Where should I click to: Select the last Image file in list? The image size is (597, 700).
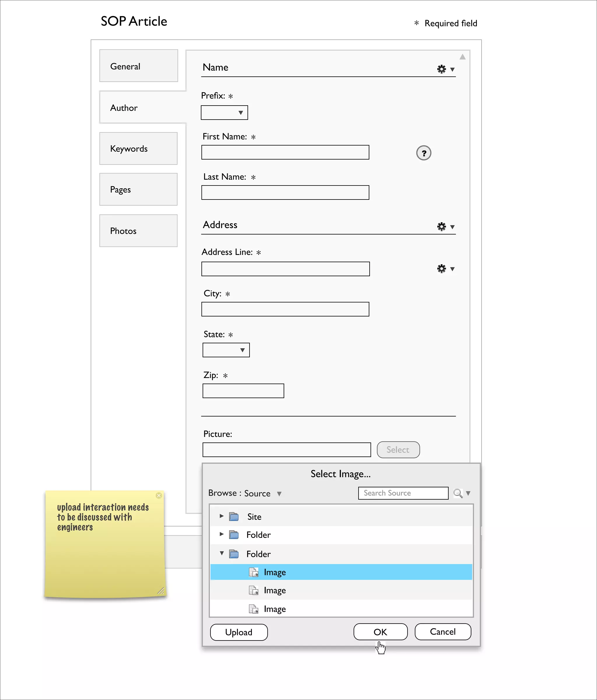tap(275, 609)
